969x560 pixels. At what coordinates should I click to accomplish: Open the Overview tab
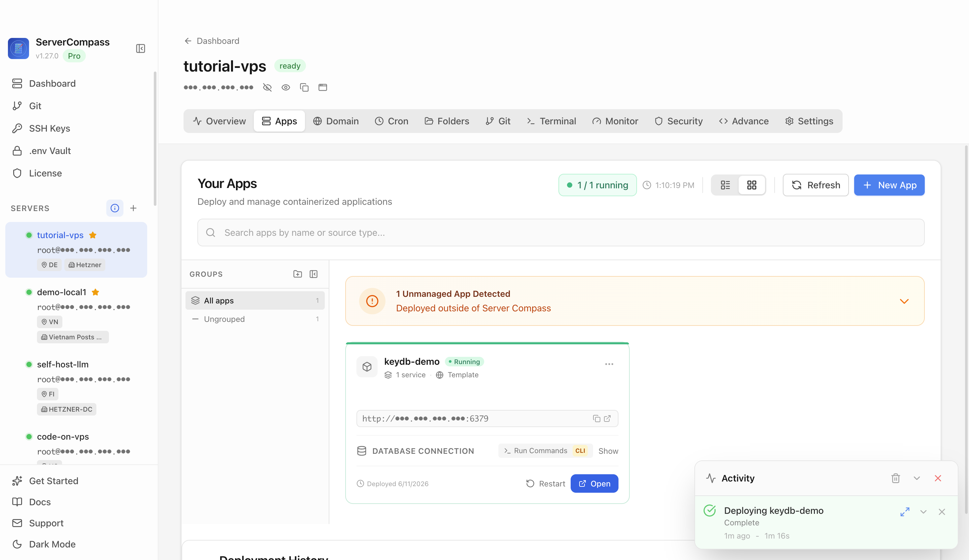click(x=219, y=121)
